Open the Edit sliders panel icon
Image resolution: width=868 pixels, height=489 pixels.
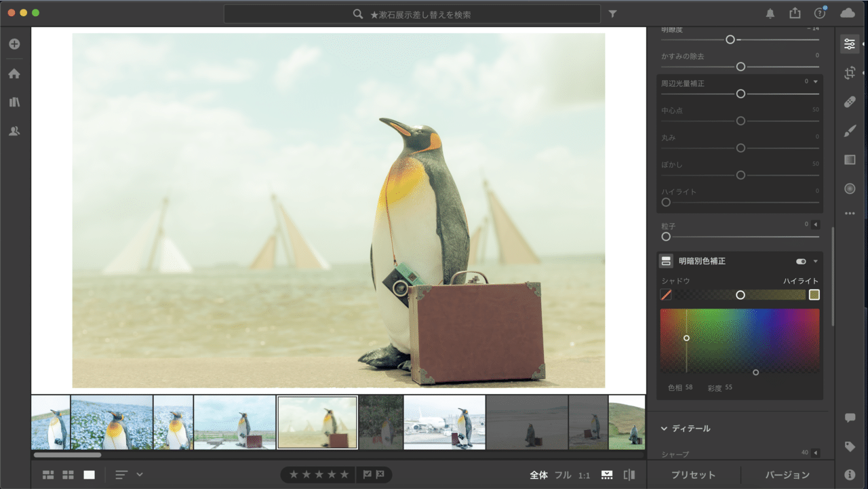(x=849, y=44)
